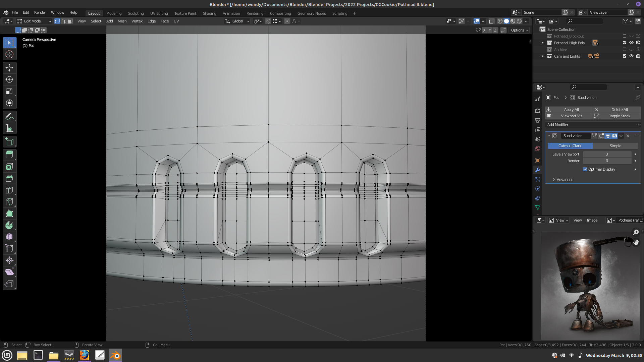Screen dimensions: 644x362
Task: Select the Move tool in the toolbar
Action: click(x=9, y=68)
